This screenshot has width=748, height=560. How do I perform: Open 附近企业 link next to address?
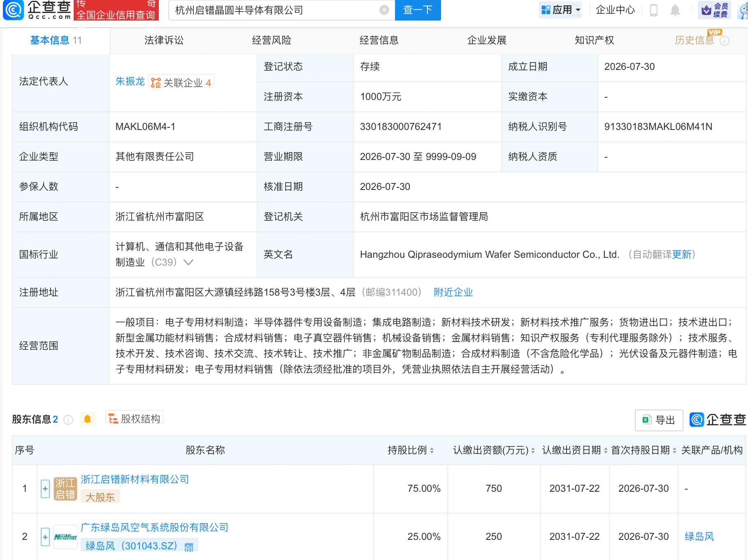(453, 292)
